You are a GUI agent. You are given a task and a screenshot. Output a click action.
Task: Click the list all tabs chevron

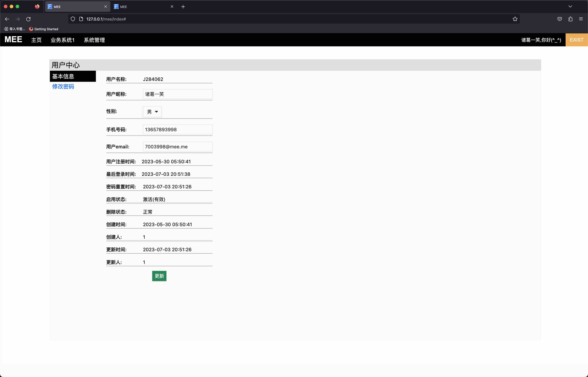pos(570,7)
